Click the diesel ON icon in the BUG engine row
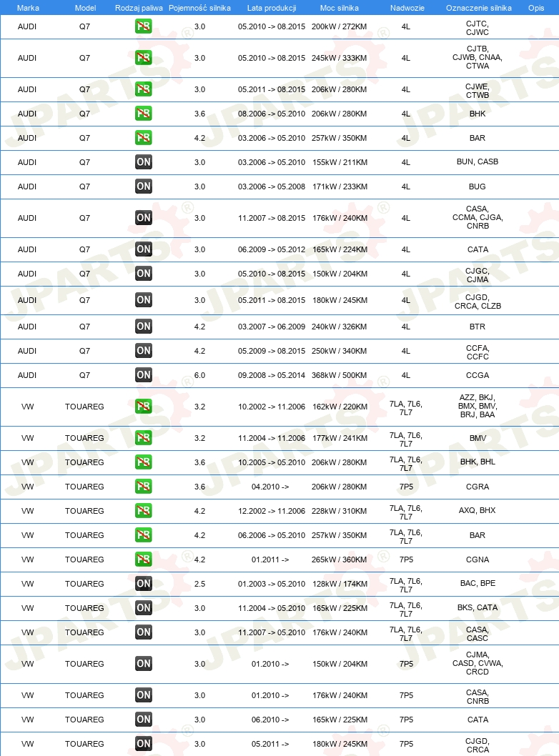This screenshot has width=559, height=756. pyautogui.click(x=143, y=186)
